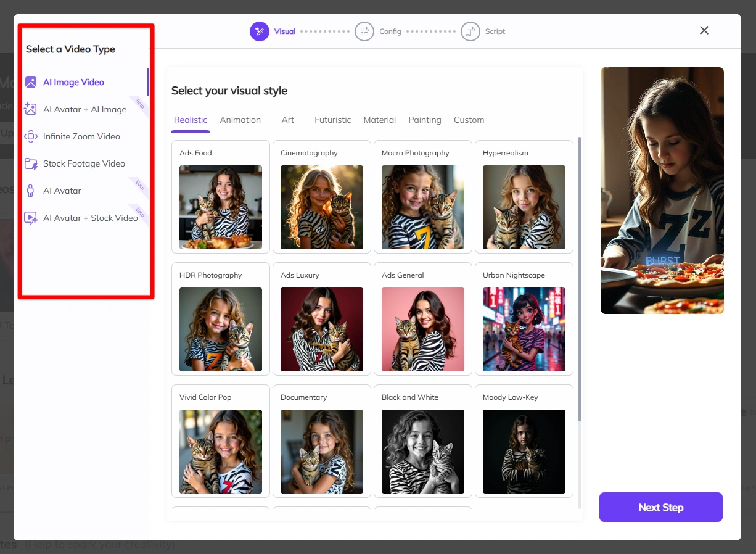Open the Material style tab
The width and height of the screenshot is (756, 554).
pyautogui.click(x=380, y=120)
